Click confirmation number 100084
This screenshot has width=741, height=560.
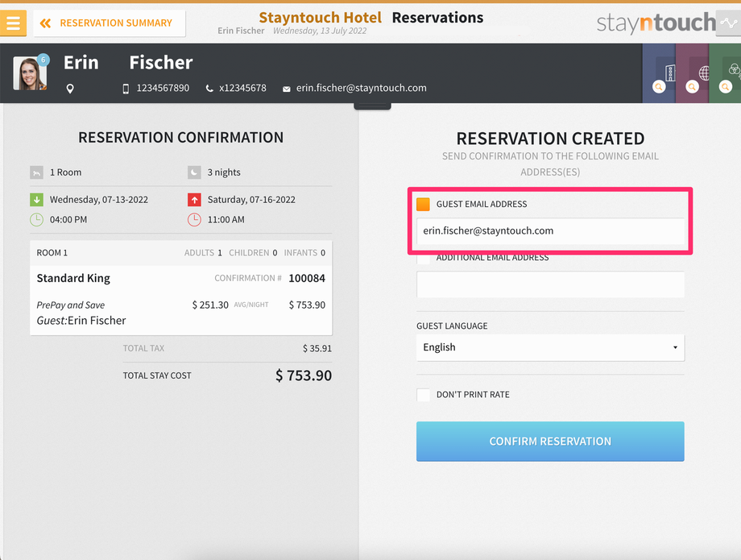tap(307, 278)
